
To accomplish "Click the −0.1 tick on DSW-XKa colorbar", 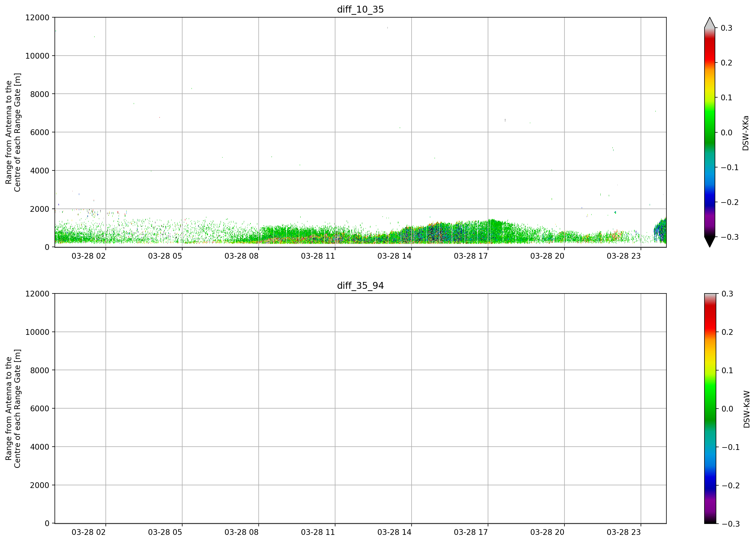I will (730, 167).
